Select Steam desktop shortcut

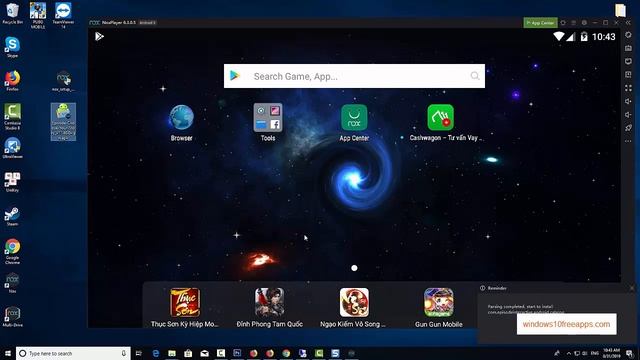point(12,216)
